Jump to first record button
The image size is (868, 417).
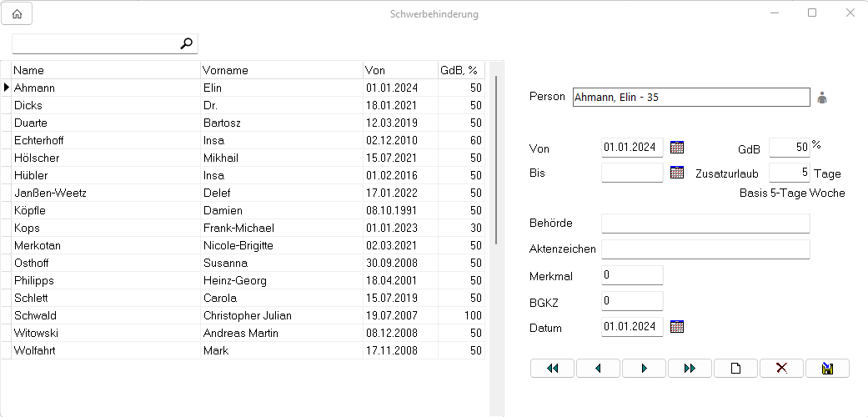[552, 369]
